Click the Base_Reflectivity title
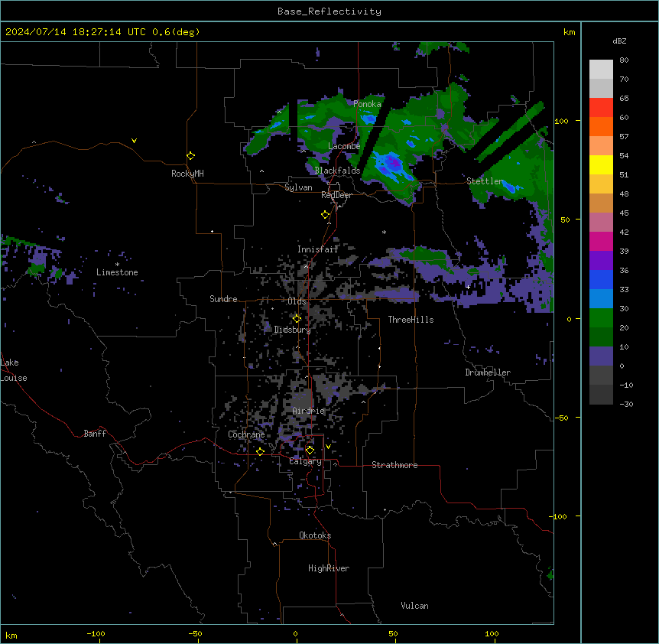659x644 pixels. click(x=329, y=11)
